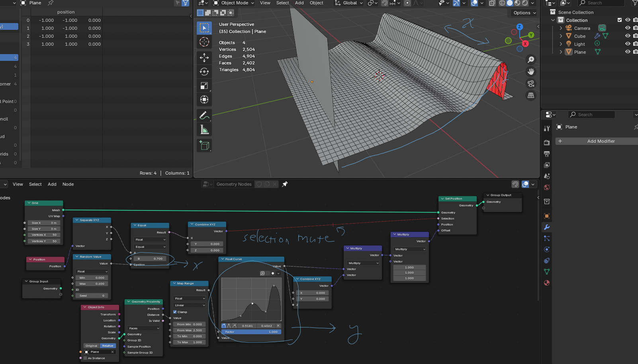Select the 3D Cursor tool
This screenshot has width=638, height=364.
point(204,42)
